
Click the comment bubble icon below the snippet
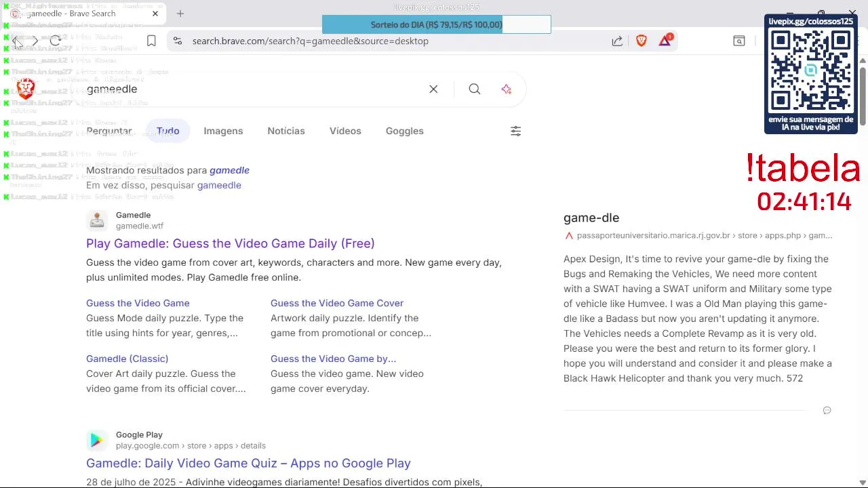click(827, 410)
